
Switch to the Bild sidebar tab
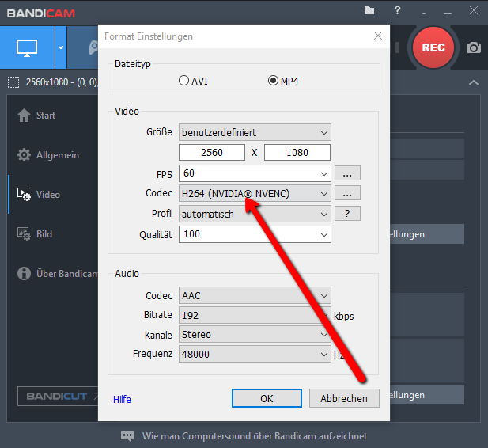(x=44, y=234)
